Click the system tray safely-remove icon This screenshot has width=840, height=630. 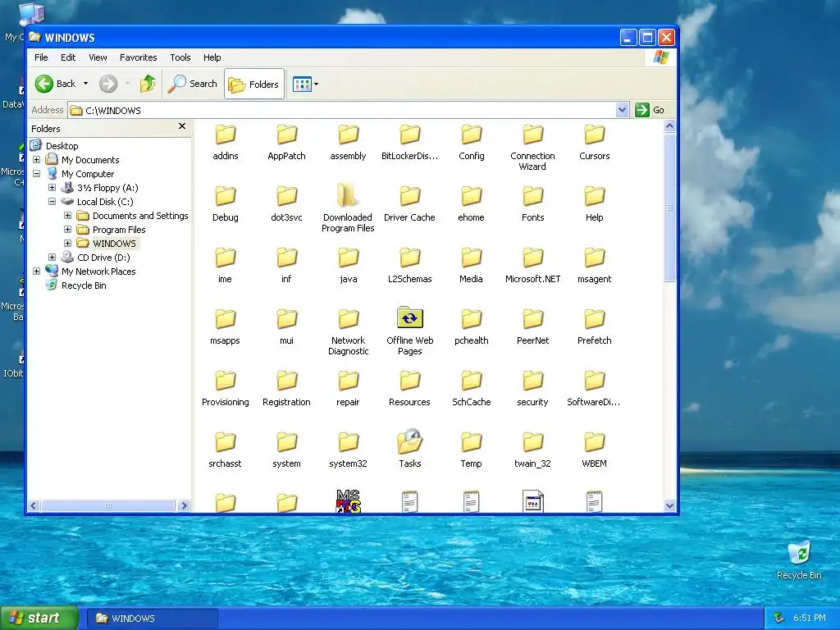coord(779,619)
